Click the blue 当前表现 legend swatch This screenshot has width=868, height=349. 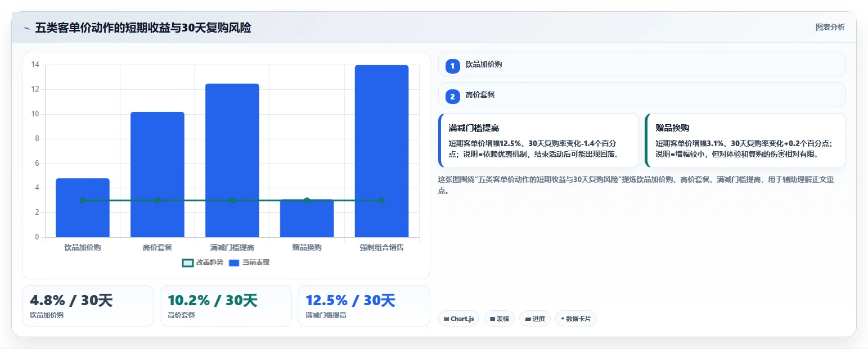(x=235, y=263)
